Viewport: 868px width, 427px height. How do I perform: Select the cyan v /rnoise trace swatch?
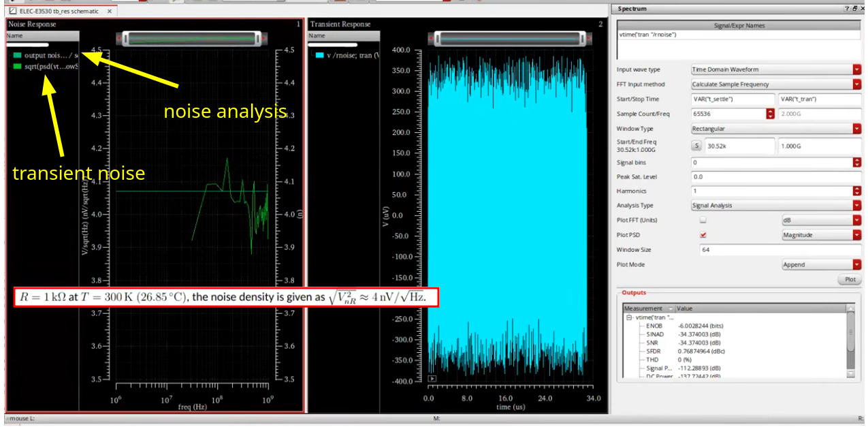pos(319,55)
